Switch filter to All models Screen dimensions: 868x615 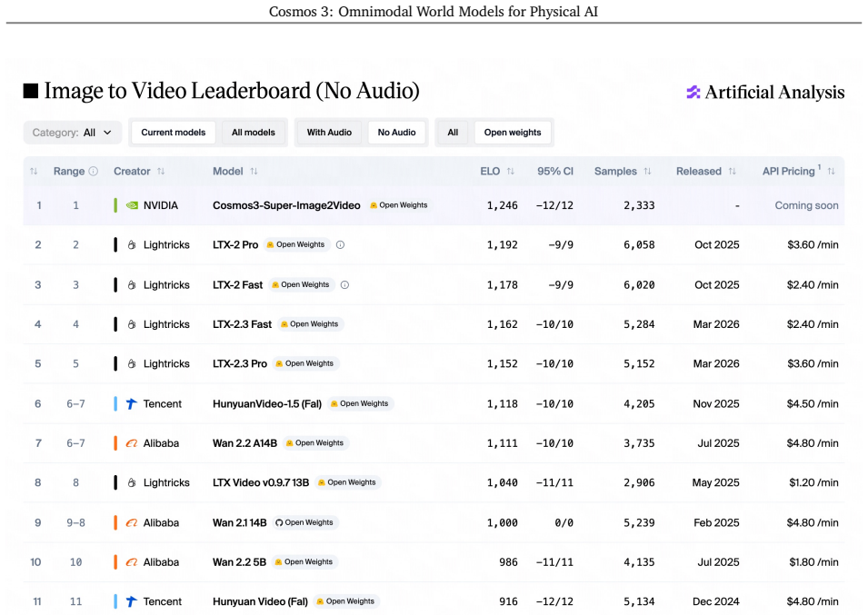(254, 133)
